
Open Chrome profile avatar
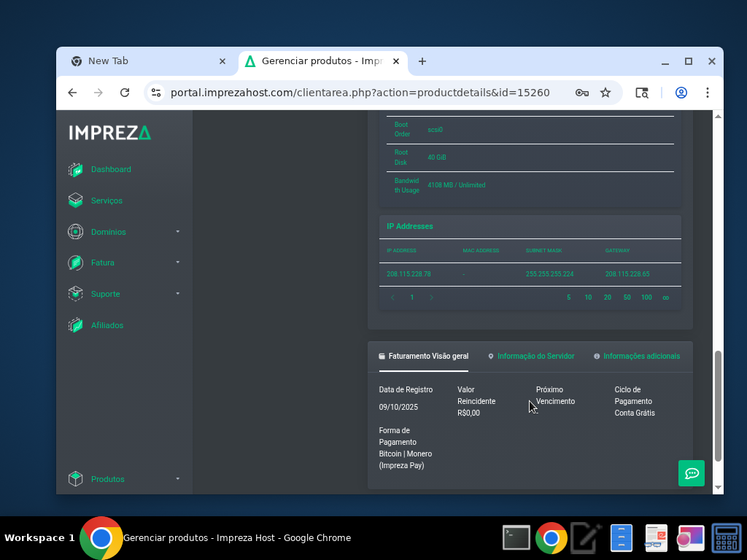click(x=681, y=93)
